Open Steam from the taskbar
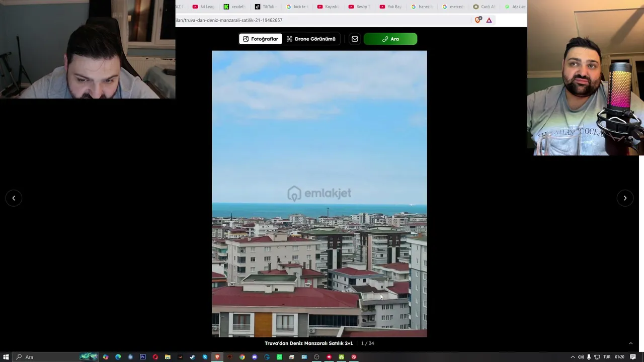Screen dimensions: 644x362 click(x=192, y=357)
